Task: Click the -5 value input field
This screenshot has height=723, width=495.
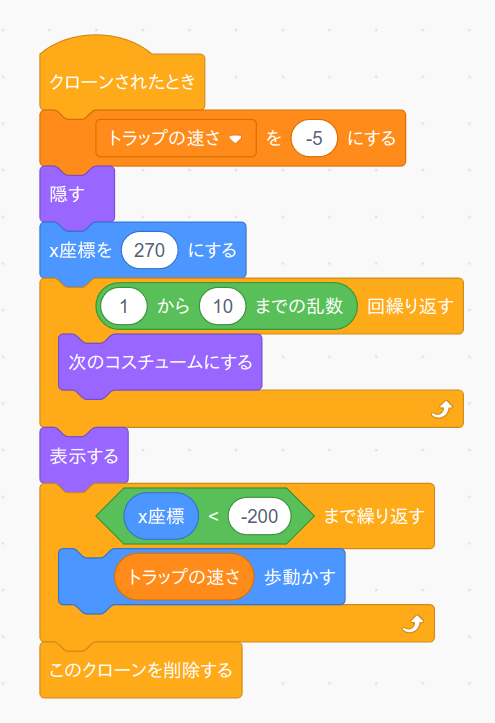Action: [x=314, y=138]
